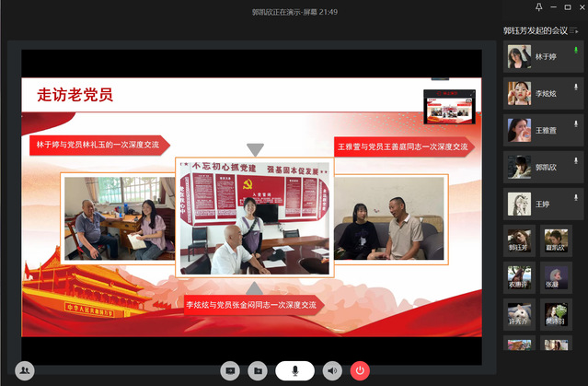588x386 pixels.
Task: Open the participants list icon at bottom-left
Action: (x=25, y=369)
